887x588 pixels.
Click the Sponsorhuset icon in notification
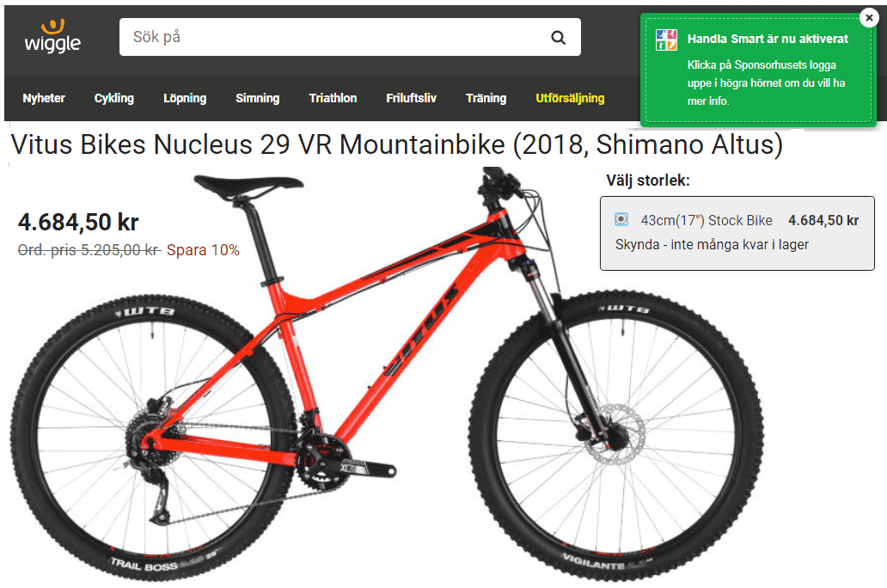[x=666, y=40]
